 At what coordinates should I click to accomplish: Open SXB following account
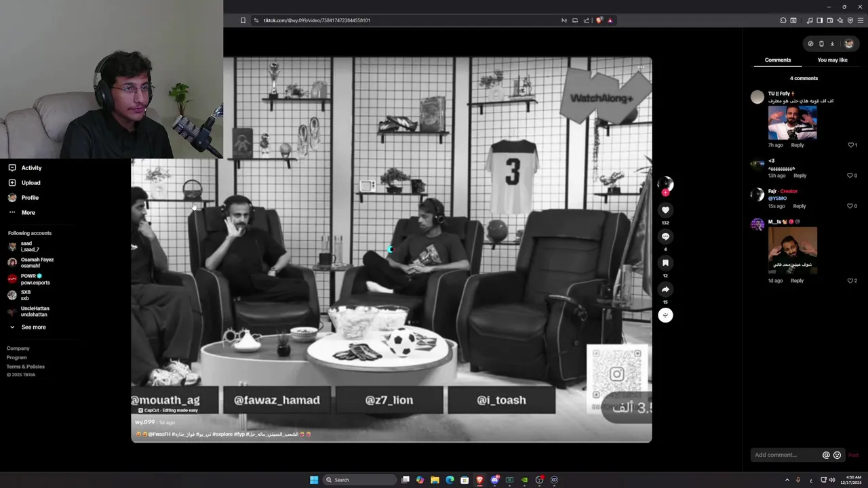point(20,296)
